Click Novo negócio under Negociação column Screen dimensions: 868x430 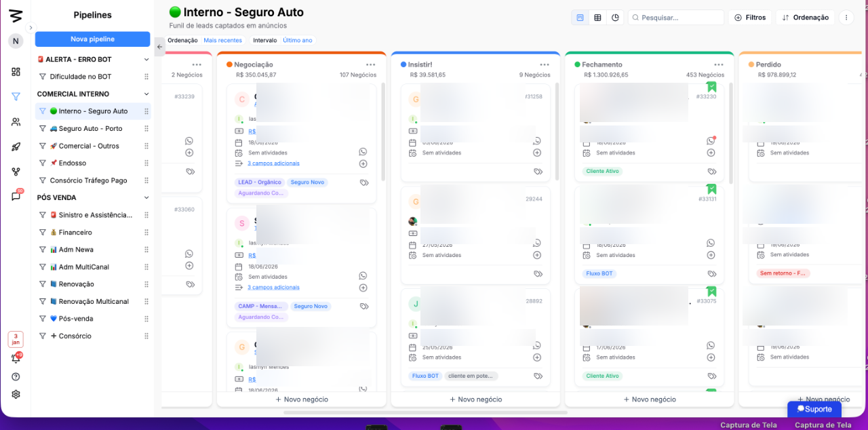(302, 399)
